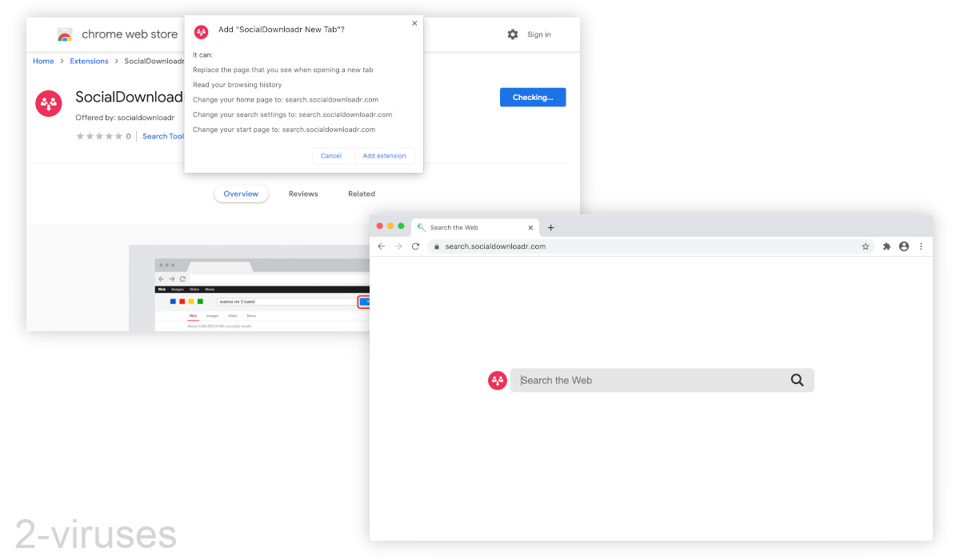Switch to the Reviews tab
960x560 pixels.
(303, 194)
